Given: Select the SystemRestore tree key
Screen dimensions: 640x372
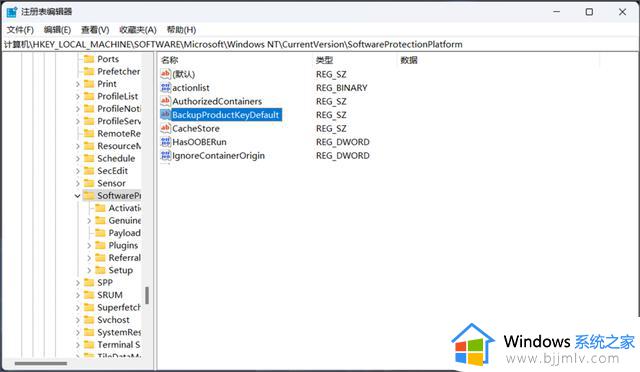Looking at the screenshot, I should tap(119, 332).
